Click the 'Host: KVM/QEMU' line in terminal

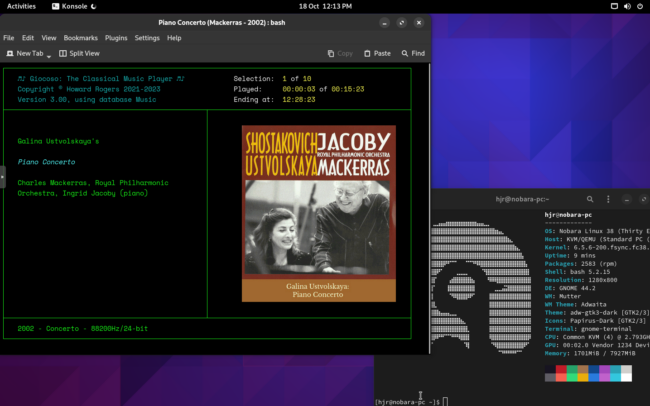tap(597, 239)
